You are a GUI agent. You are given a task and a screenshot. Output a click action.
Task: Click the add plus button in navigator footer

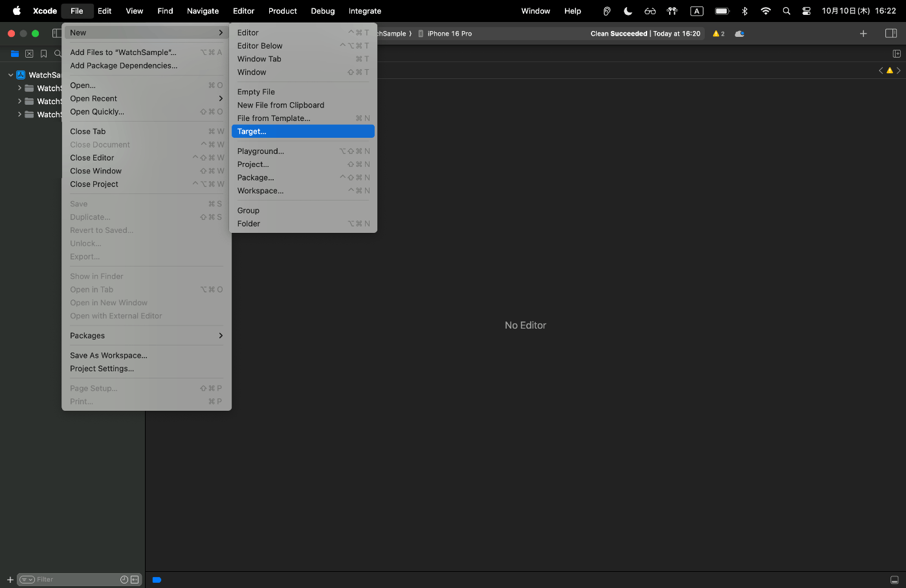[10, 580]
